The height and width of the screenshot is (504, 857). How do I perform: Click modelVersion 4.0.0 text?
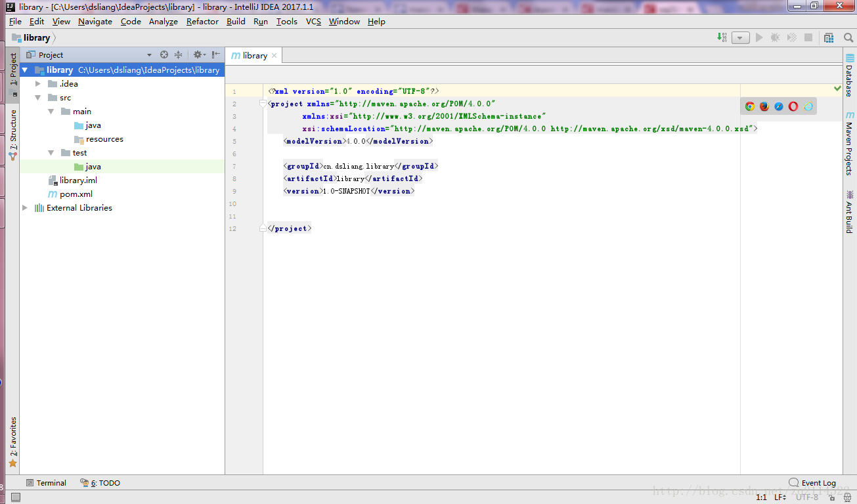pyautogui.click(x=356, y=141)
